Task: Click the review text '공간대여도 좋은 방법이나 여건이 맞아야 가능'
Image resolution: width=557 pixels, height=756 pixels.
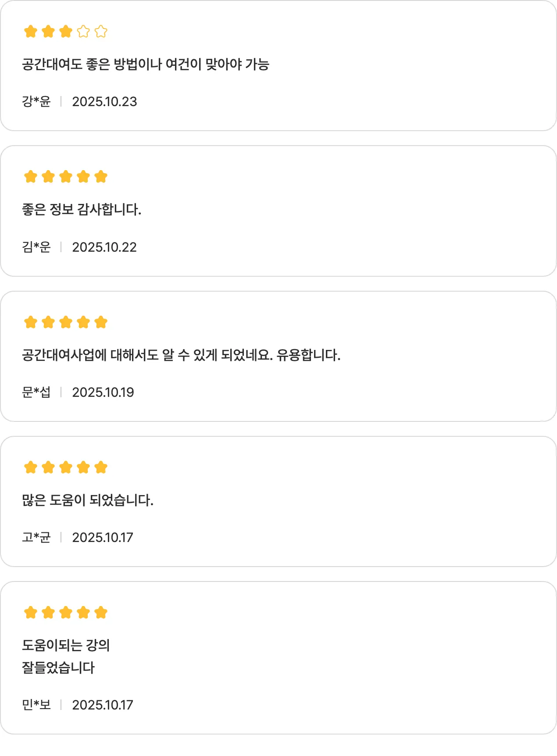Action: point(146,64)
